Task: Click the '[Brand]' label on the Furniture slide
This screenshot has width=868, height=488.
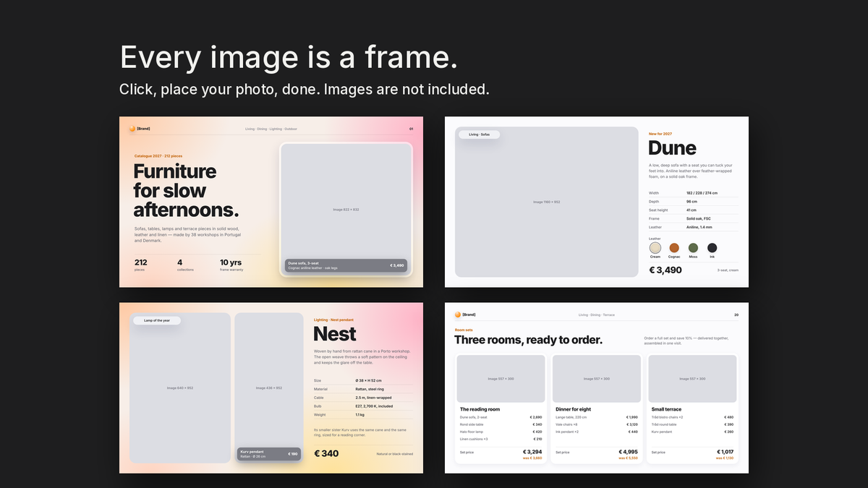Action: (x=143, y=129)
